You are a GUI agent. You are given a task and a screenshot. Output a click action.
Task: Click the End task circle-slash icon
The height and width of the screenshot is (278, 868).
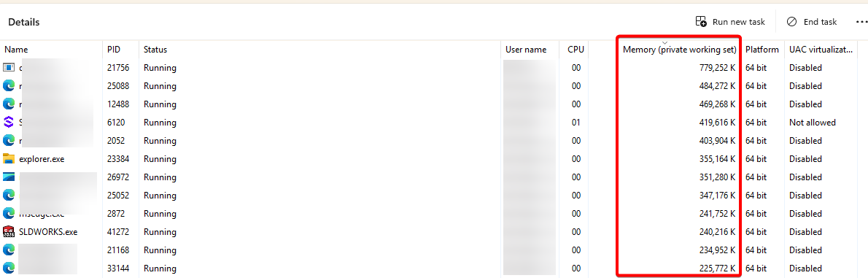click(x=791, y=22)
